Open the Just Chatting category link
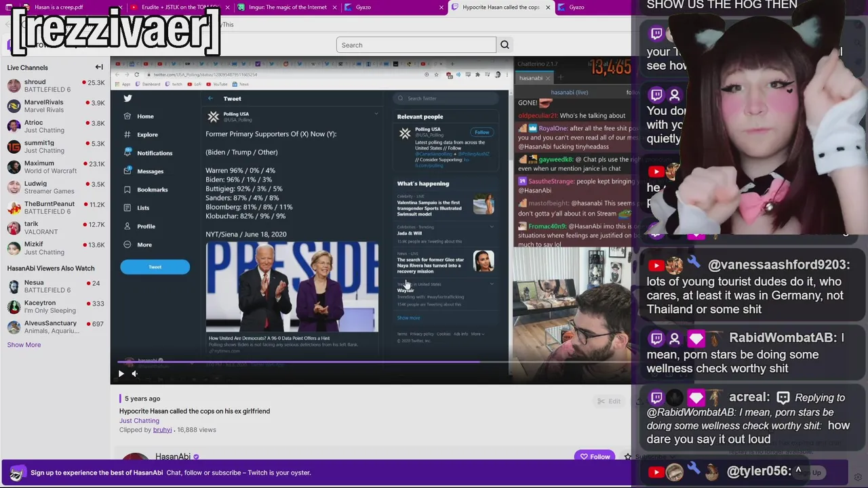This screenshot has height=488, width=868. tap(139, 420)
